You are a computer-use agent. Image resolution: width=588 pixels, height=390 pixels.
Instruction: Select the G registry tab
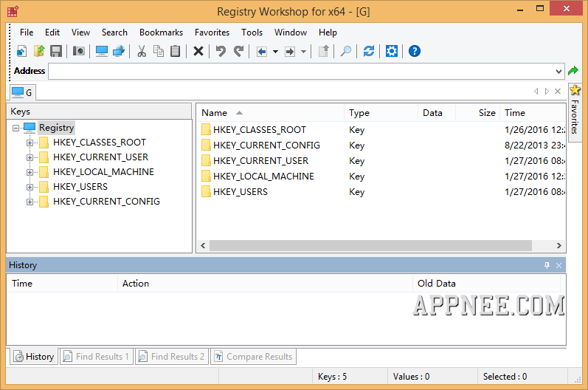point(22,92)
